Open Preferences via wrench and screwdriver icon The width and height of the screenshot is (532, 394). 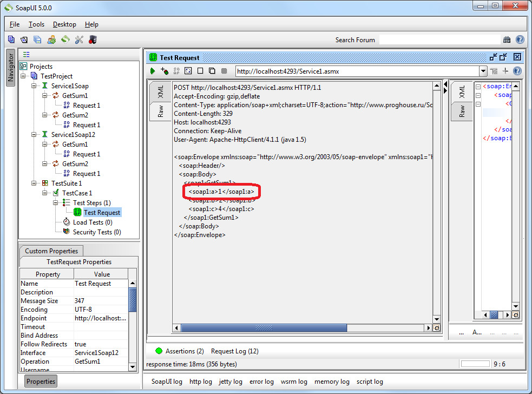[79, 40]
